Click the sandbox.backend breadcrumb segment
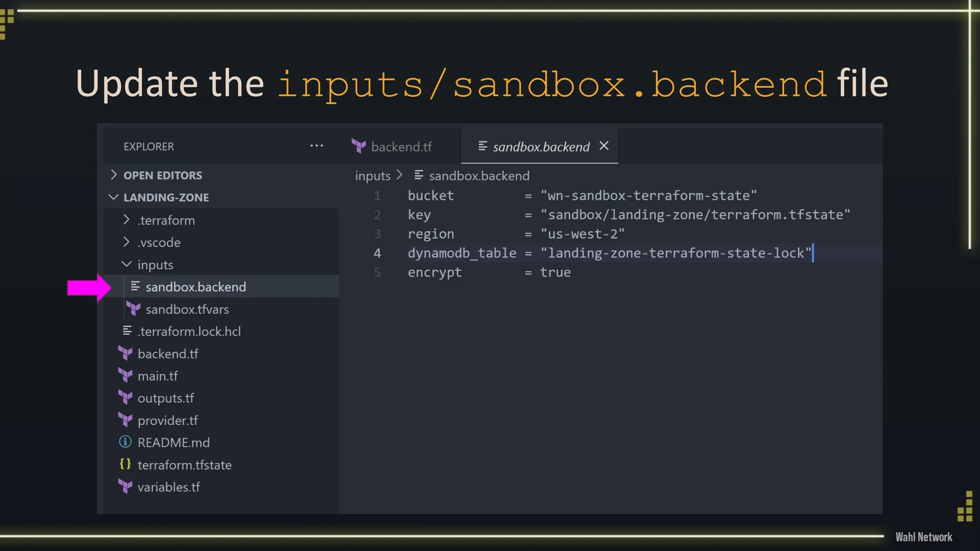 [479, 176]
